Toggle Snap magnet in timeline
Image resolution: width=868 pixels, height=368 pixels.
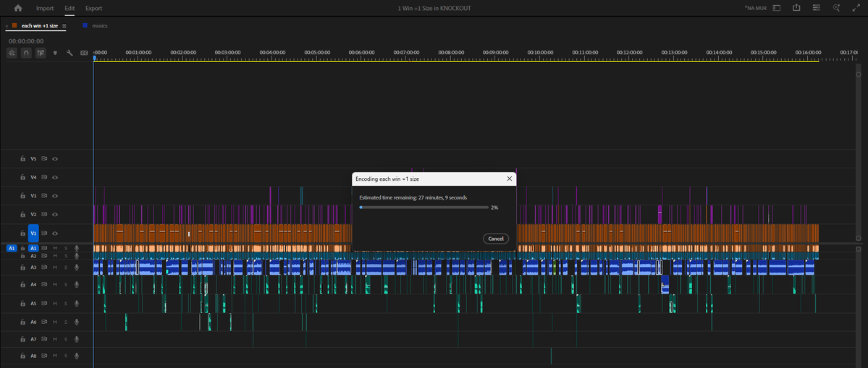[26, 53]
